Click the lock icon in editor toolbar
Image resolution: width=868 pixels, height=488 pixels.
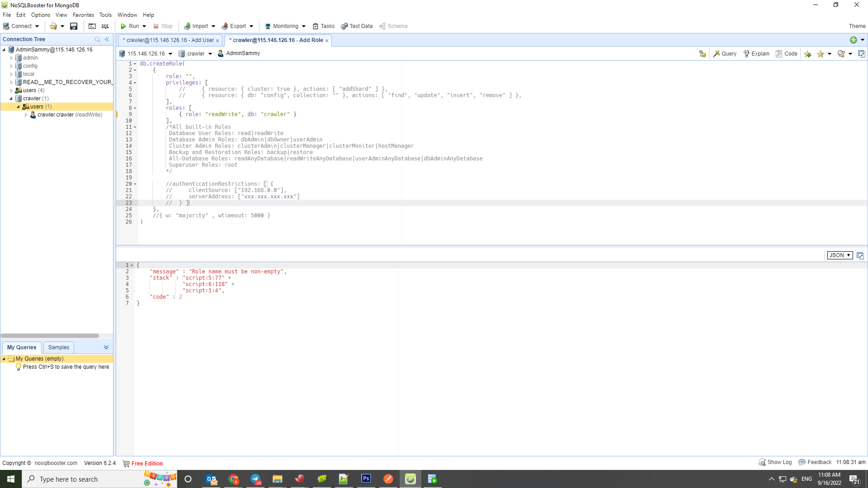click(702, 54)
